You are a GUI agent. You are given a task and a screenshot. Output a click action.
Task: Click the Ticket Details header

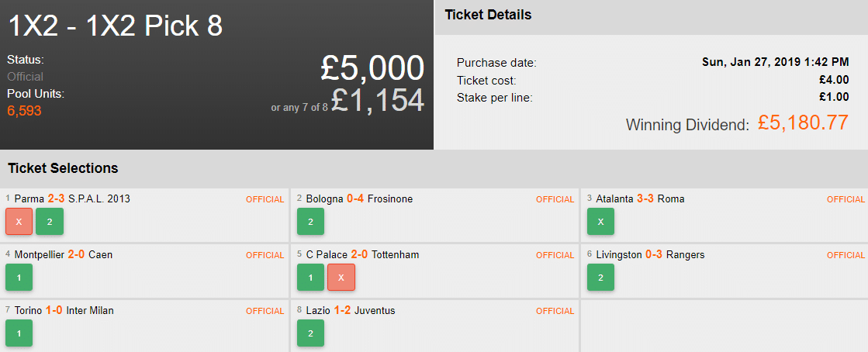click(x=488, y=15)
